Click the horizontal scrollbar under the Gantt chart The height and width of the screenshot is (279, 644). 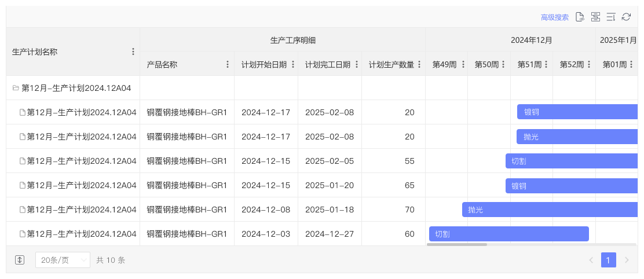pyautogui.click(x=457, y=244)
